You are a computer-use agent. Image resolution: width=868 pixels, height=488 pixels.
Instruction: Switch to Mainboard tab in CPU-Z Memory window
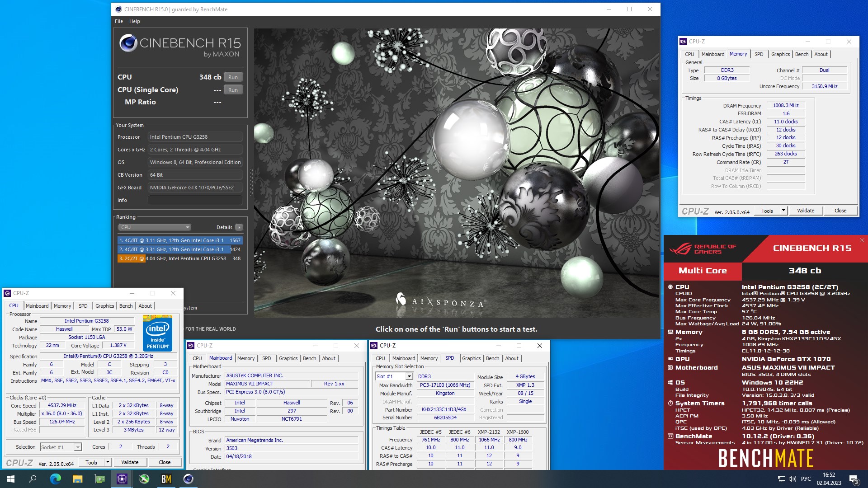713,54
